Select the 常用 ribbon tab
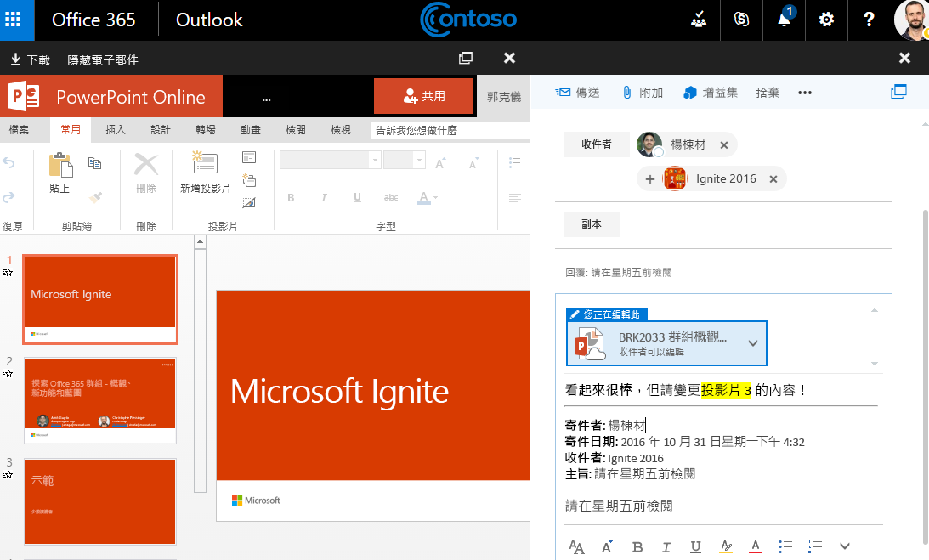 (70, 130)
